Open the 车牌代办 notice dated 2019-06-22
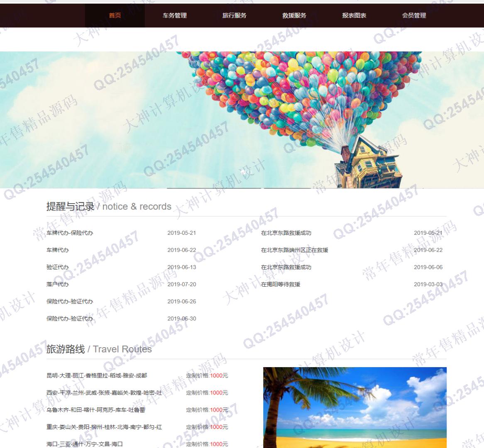Viewport: 484px width, 448px height. tap(58, 250)
